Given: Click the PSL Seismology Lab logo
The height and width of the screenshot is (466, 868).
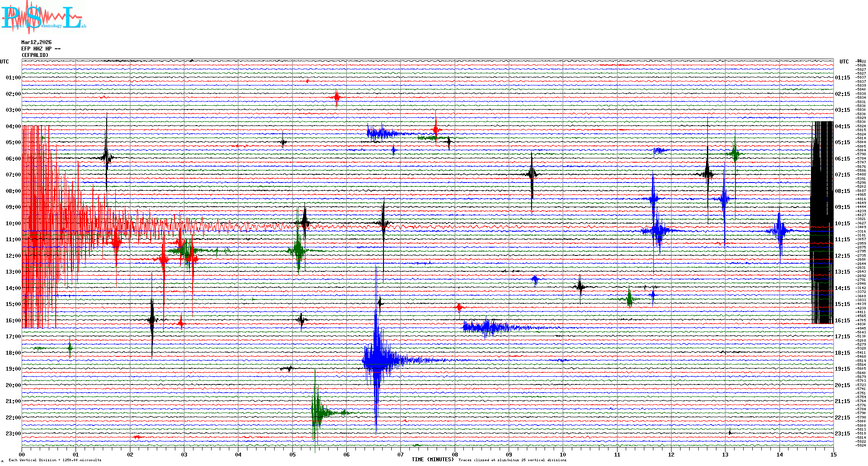Looking at the screenshot, I should point(43,17).
